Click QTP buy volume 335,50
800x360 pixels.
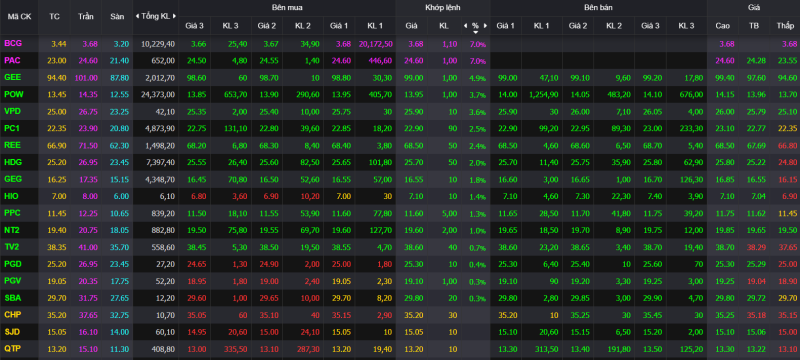pos(236,348)
